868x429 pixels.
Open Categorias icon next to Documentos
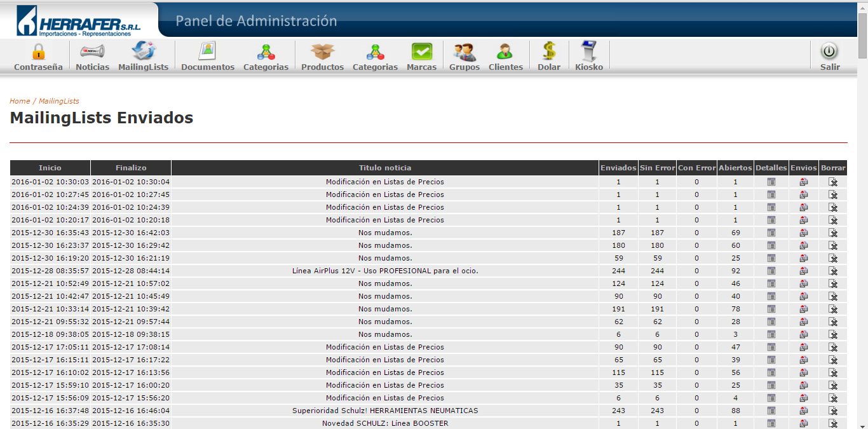coord(266,51)
